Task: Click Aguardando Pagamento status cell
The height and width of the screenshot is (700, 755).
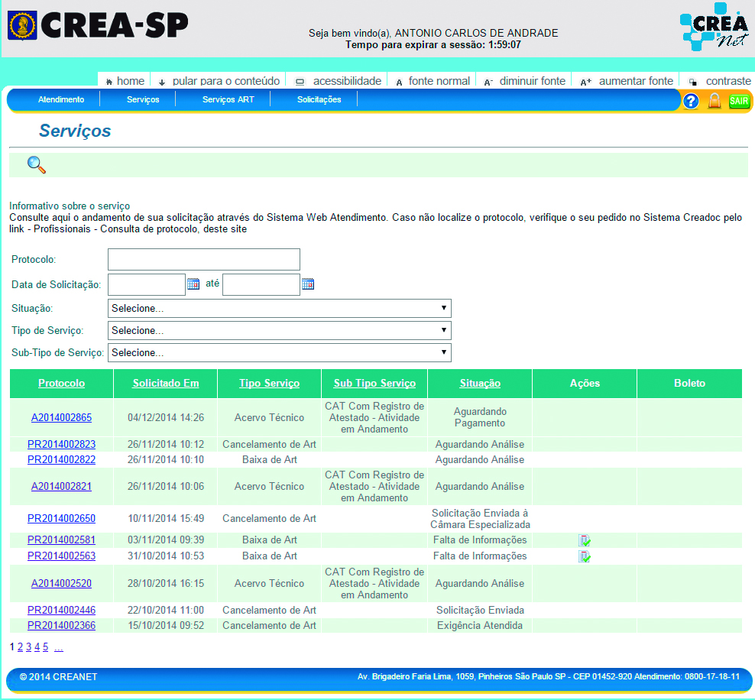Action: (x=480, y=417)
